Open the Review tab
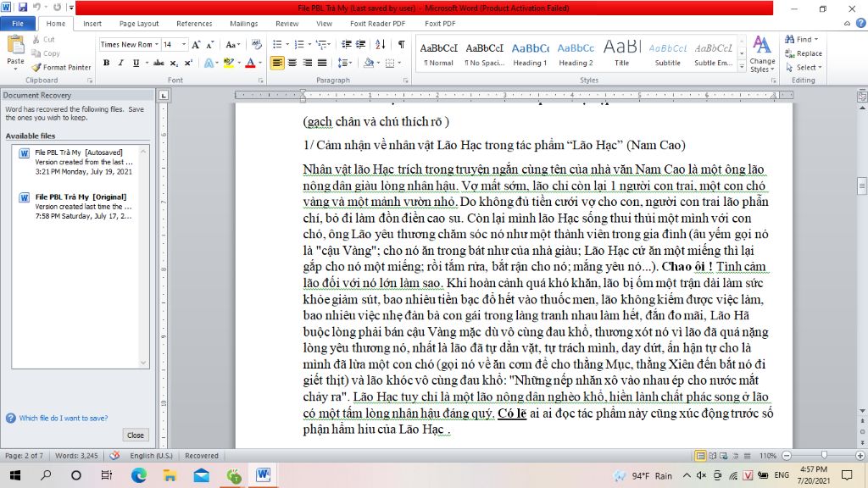868x488 pixels. (x=287, y=23)
